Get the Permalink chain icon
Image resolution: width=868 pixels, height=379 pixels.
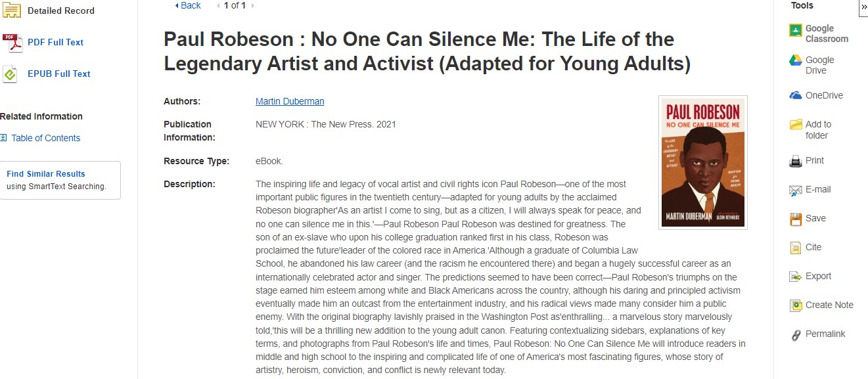(x=795, y=334)
